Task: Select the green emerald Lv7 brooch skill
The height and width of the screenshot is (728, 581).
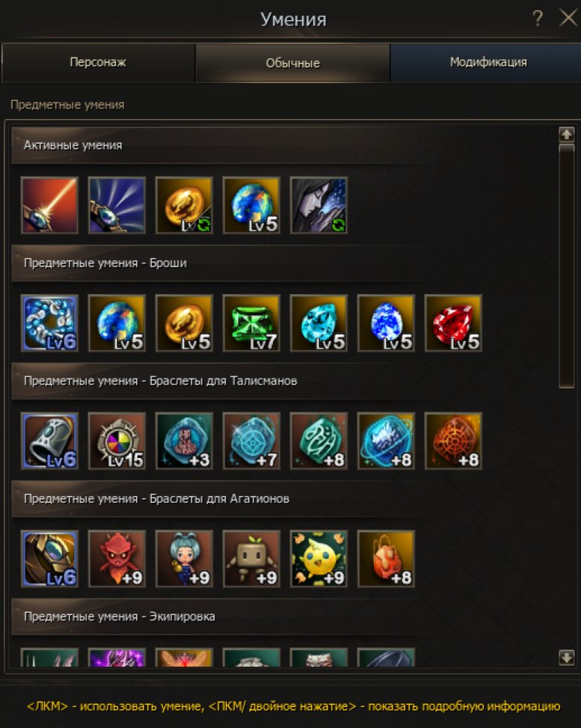Action: (x=251, y=322)
